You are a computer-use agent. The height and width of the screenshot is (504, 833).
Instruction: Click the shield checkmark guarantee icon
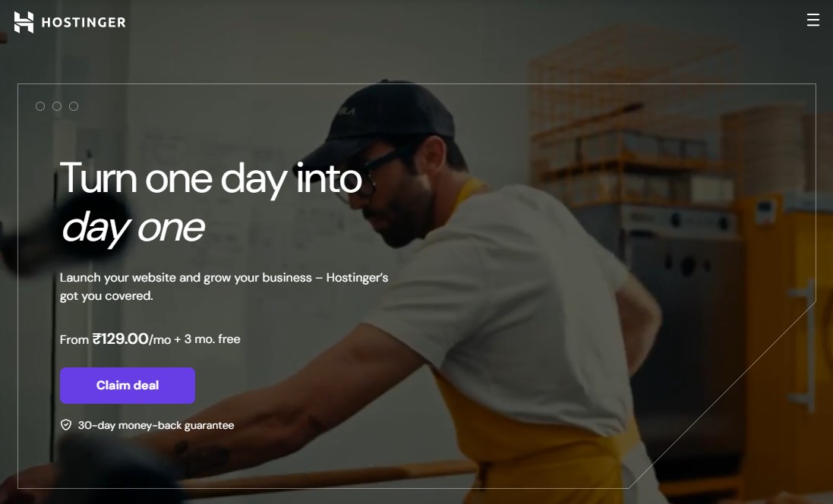click(66, 425)
